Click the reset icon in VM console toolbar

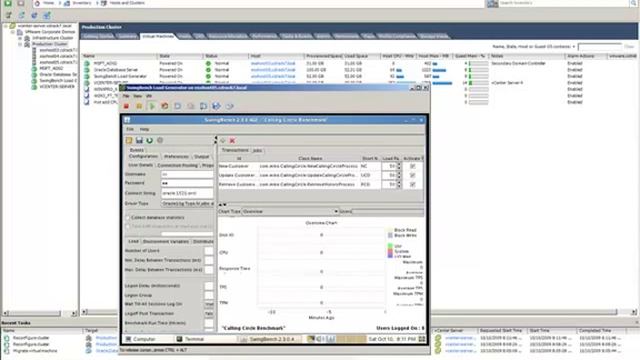click(x=165, y=106)
